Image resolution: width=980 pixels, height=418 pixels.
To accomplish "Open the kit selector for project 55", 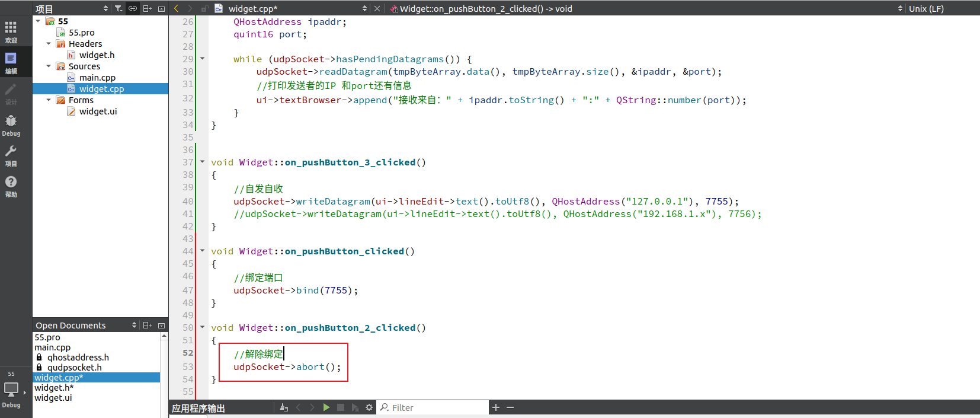I will (x=11, y=389).
